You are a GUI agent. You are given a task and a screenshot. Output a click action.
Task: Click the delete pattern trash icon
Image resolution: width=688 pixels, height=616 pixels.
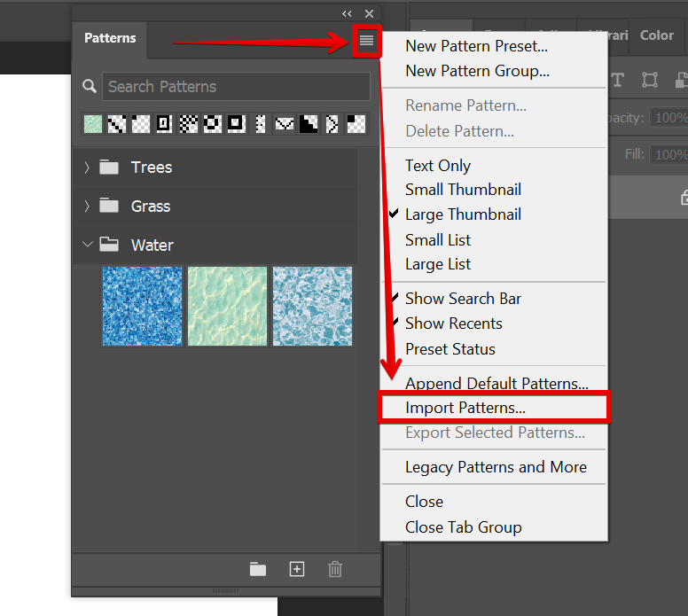tap(335, 569)
